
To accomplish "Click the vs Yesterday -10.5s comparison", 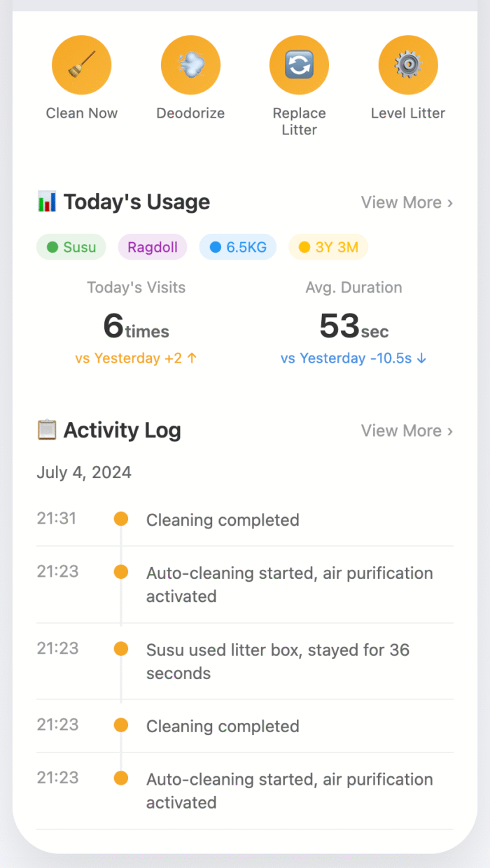I will [x=353, y=358].
